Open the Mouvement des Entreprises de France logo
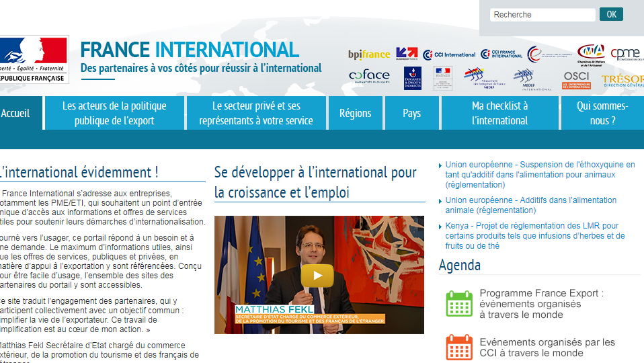This screenshot has height=363, width=644. point(484,78)
